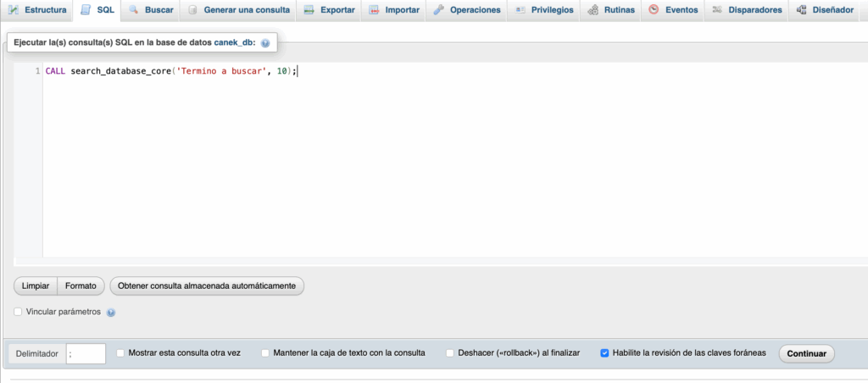Viewport: 868px width, 383px height.
Task: Click the Eventos clock icon
Action: (654, 10)
